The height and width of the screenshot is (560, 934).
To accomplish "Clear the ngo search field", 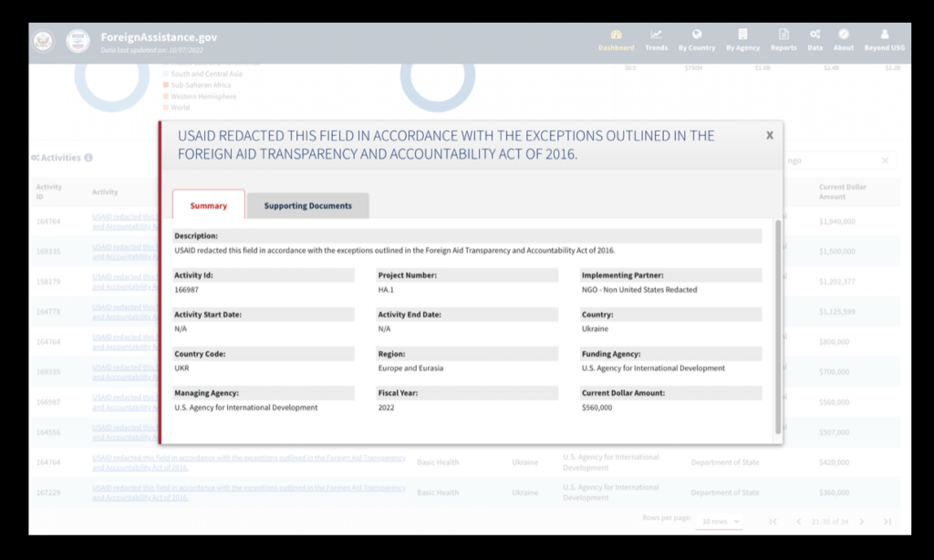I will pos(885,161).
